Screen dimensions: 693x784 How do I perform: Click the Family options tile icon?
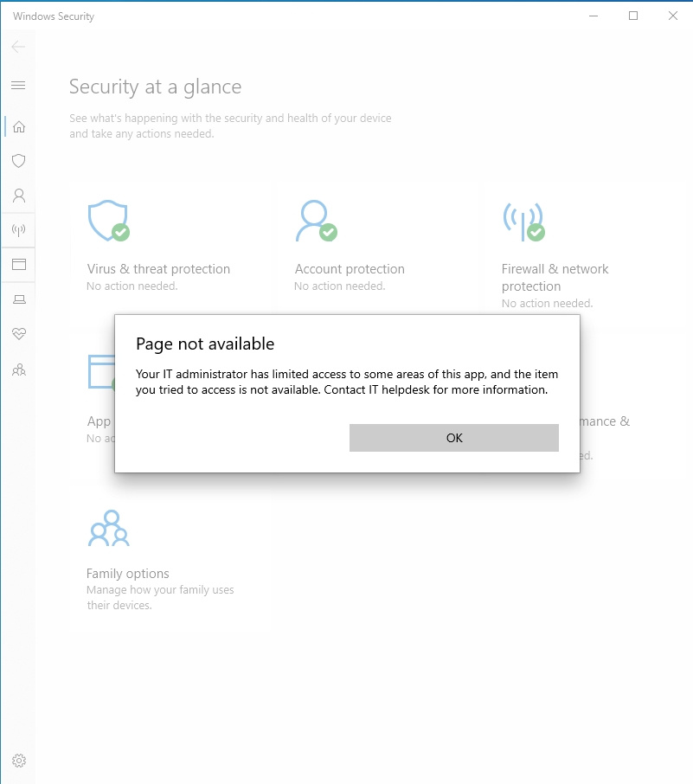[109, 528]
